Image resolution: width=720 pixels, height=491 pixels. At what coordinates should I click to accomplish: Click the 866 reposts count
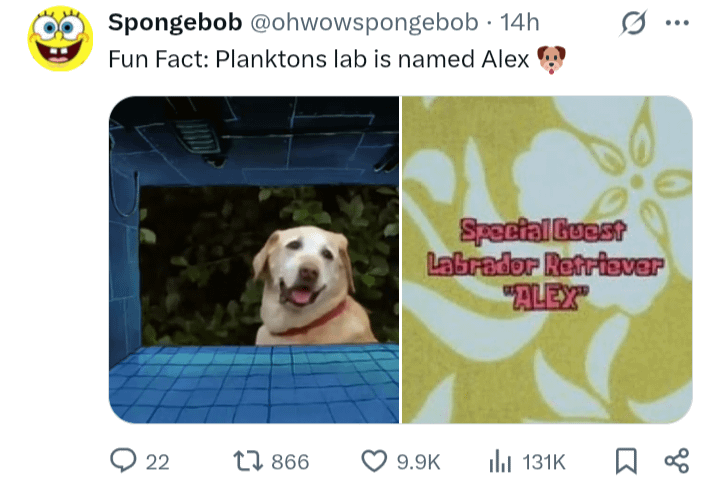290,462
